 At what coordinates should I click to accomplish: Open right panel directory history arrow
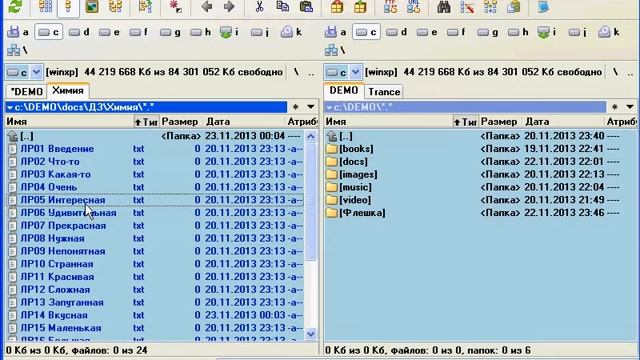pyautogui.click(x=630, y=107)
